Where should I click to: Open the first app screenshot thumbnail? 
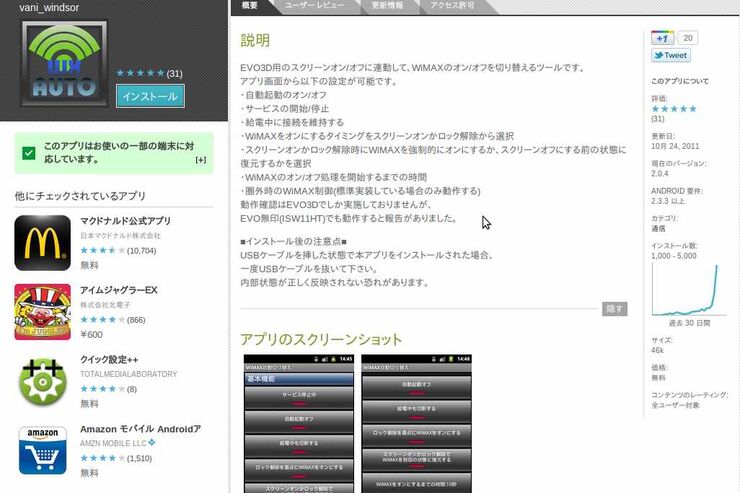point(299,424)
